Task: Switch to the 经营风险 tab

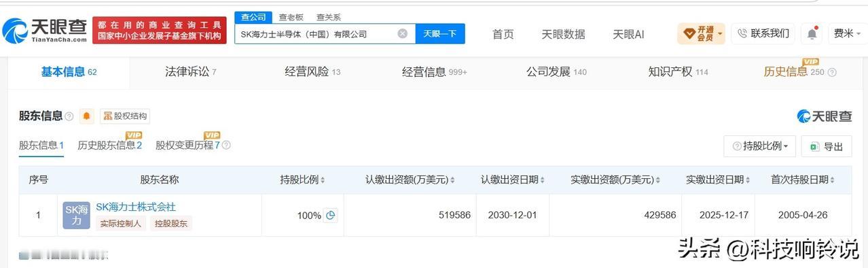Action: tap(312, 72)
